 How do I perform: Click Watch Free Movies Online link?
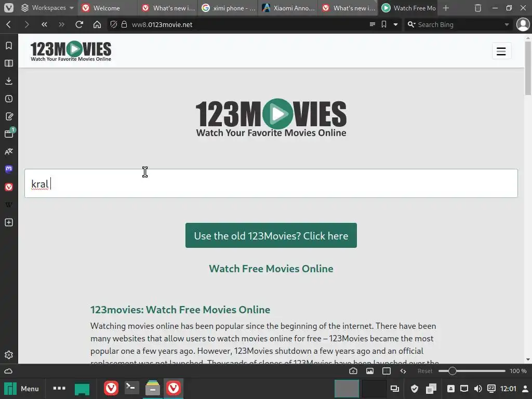tap(271, 269)
